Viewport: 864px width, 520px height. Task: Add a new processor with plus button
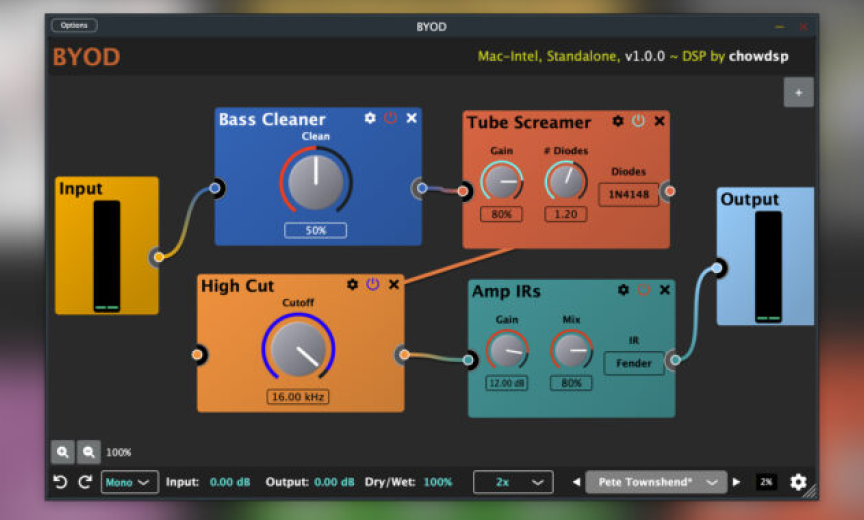(x=798, y=92)
